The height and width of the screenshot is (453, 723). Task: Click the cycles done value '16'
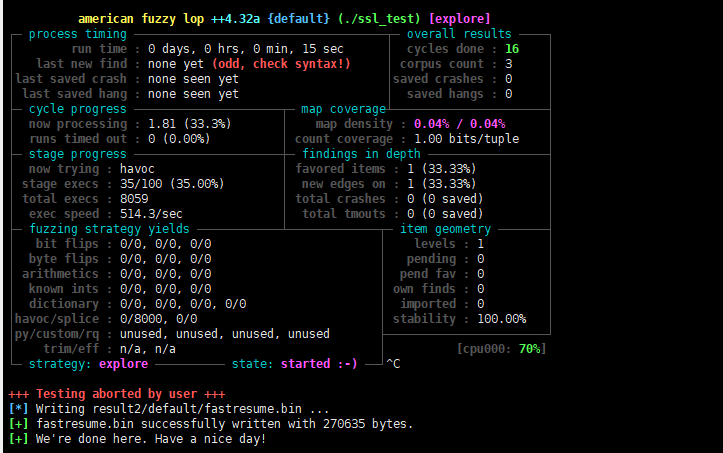(512, 49)
